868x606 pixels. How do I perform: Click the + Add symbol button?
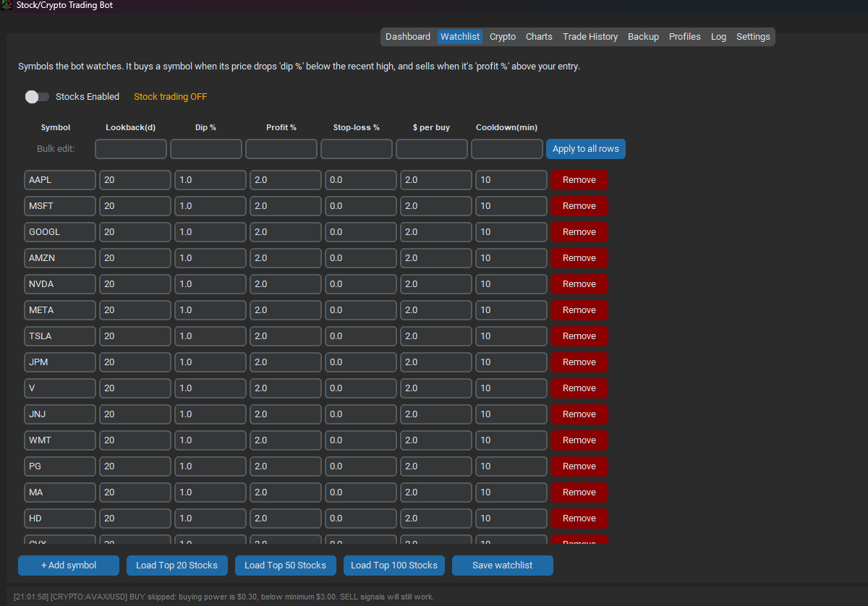click(x=69, y=566)
